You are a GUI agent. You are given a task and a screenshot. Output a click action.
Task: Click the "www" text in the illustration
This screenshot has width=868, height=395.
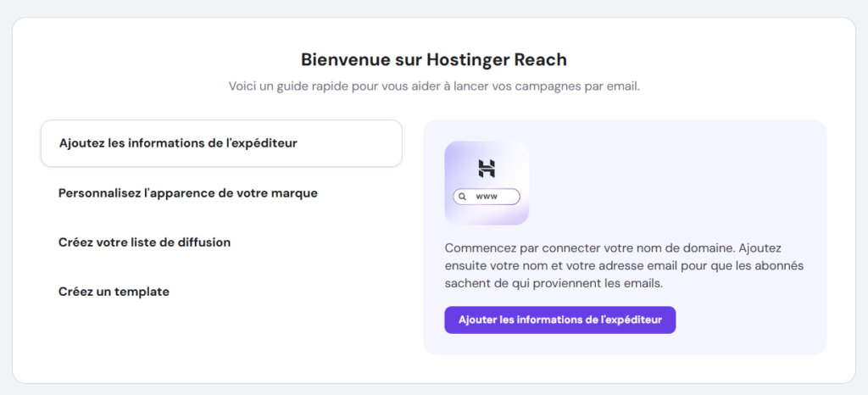coord(486,197)
